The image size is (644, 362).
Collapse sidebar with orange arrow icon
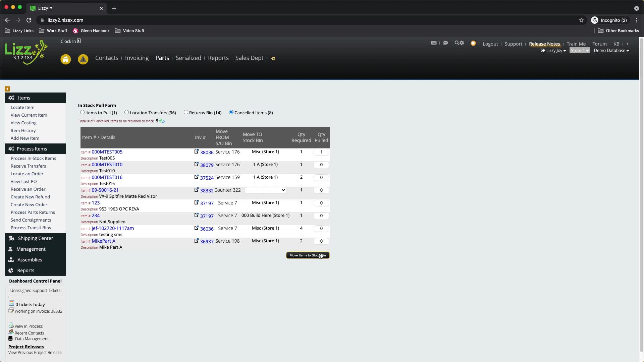(7, 89)
